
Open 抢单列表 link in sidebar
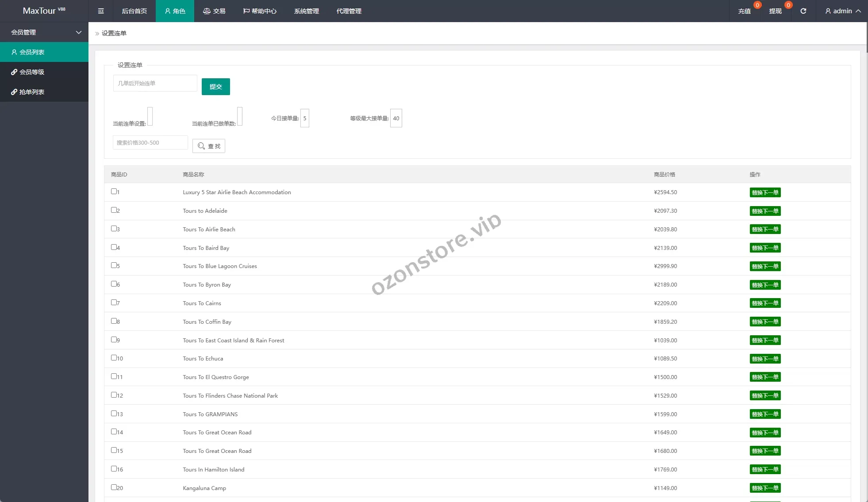point(32,92)
